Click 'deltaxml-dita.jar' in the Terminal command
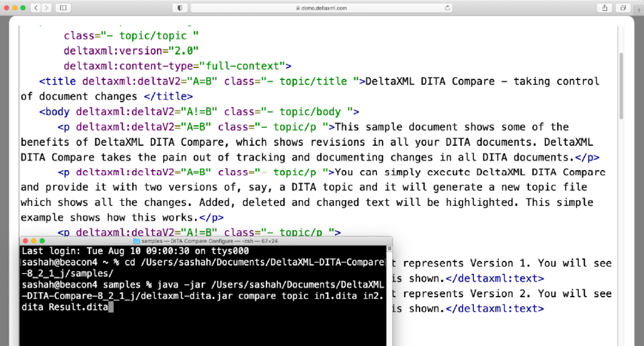The width and height of the screenshot is (644, 346). (186, 296)
